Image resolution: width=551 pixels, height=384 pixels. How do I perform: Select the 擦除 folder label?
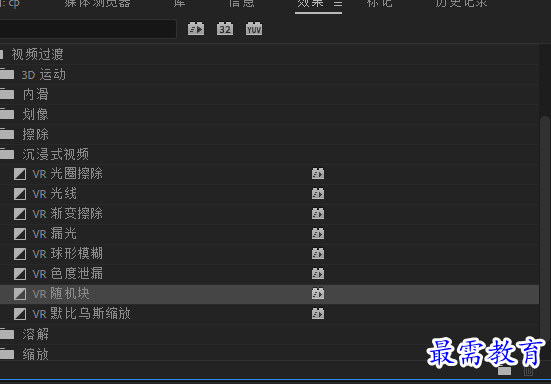[x=35, y=134]
